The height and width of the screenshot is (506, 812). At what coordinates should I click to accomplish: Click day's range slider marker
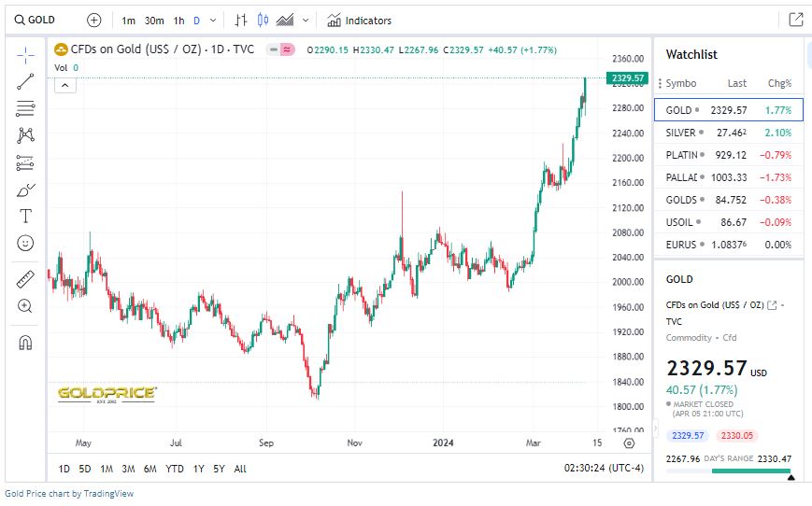click(x=791, y=478)
